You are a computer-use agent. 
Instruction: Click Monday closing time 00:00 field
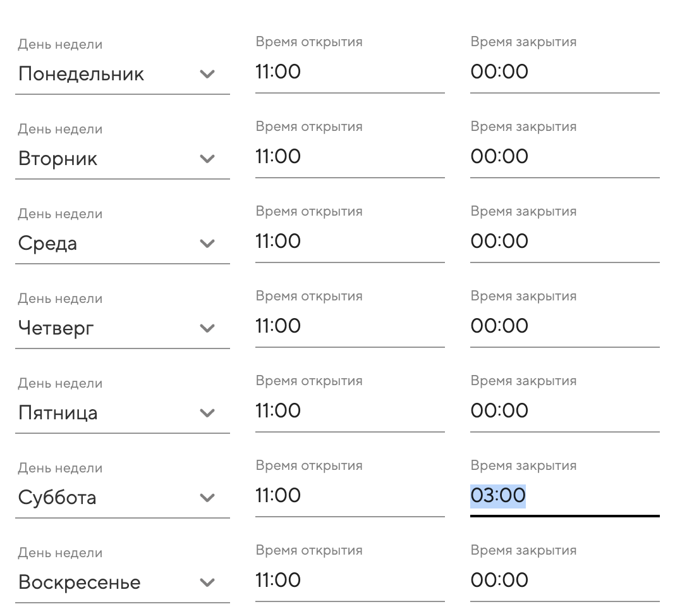564,71
